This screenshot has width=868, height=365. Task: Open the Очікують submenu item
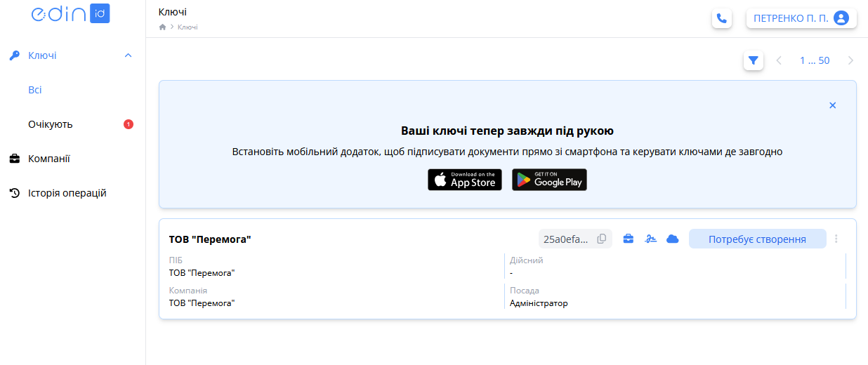point(51,124)
